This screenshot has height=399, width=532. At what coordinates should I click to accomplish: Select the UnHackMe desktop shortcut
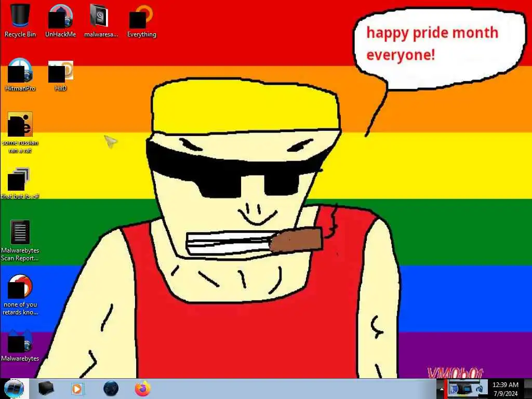[x=60, y=20]
